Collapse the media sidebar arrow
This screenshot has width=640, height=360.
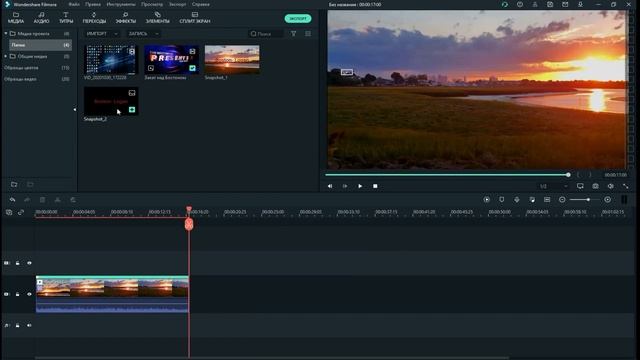[75, 109]
